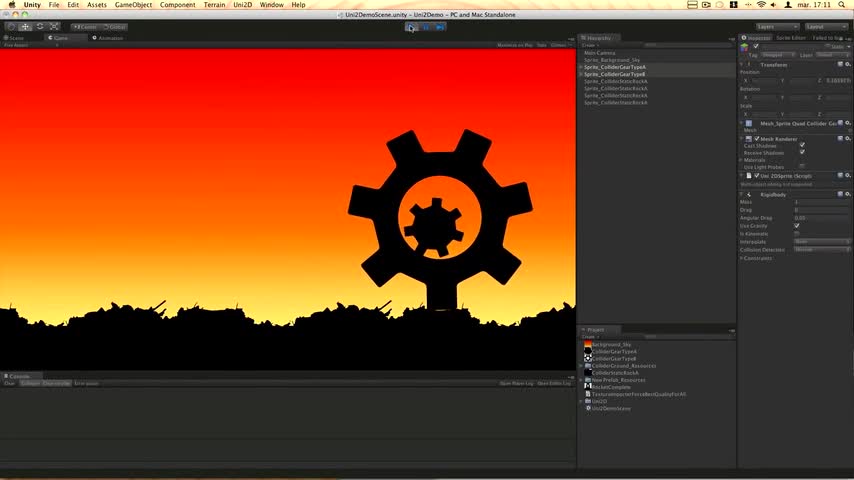Viewport: 854px width, 480px height.
Task: Open the Free Aspect dropdown
Action: 30,45
